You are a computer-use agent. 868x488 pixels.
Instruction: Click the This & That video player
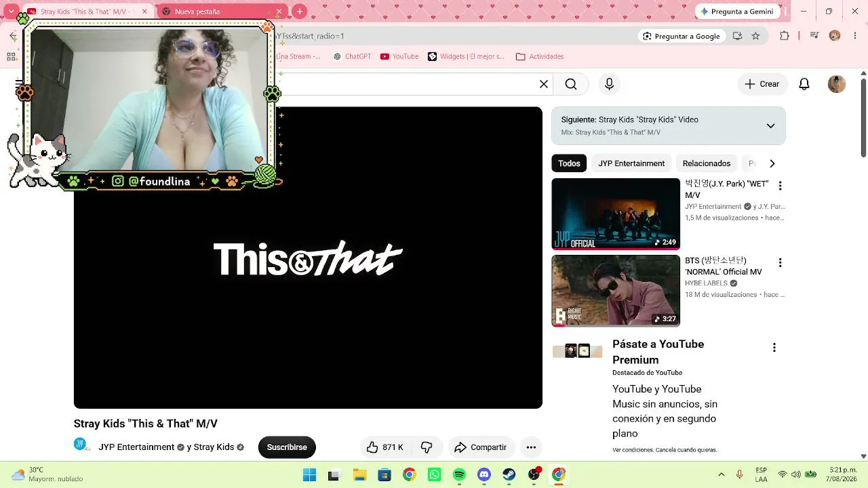(x=308, y=258)
